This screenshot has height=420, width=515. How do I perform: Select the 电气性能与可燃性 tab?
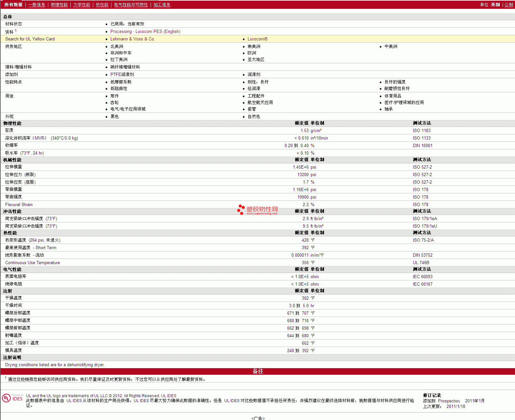131,5
